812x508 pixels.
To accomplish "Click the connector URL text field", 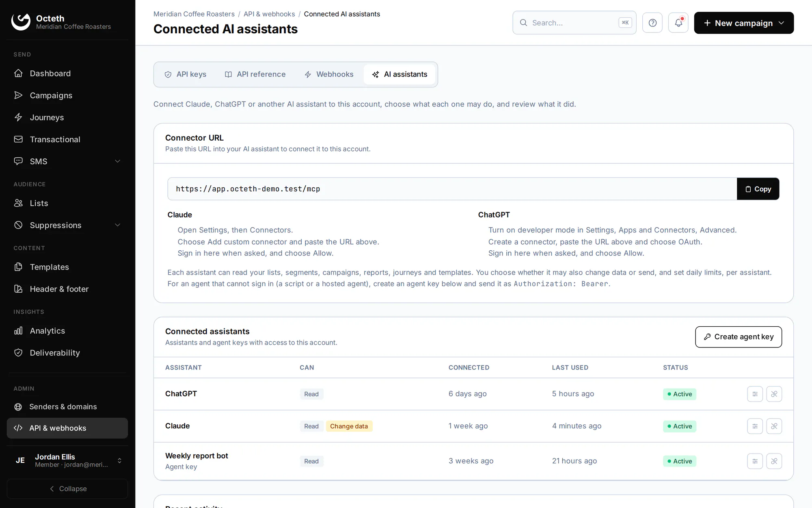I will coord(452,189).
